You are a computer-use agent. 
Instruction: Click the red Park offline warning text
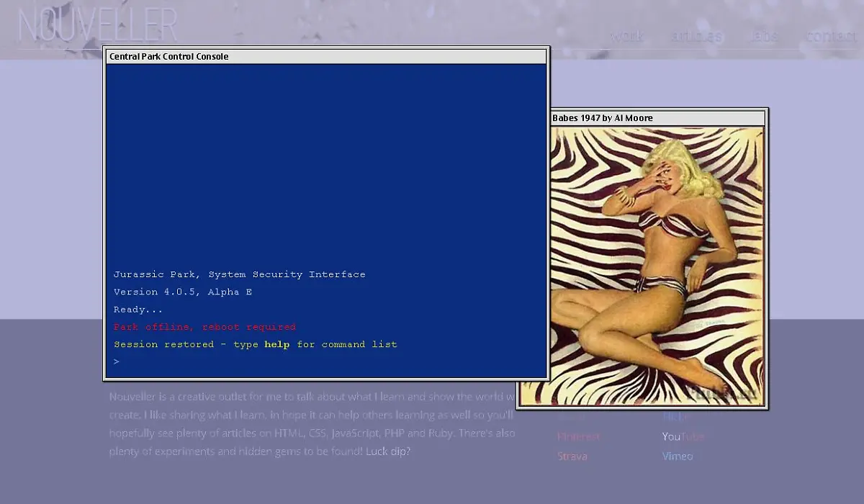point(204,327)
